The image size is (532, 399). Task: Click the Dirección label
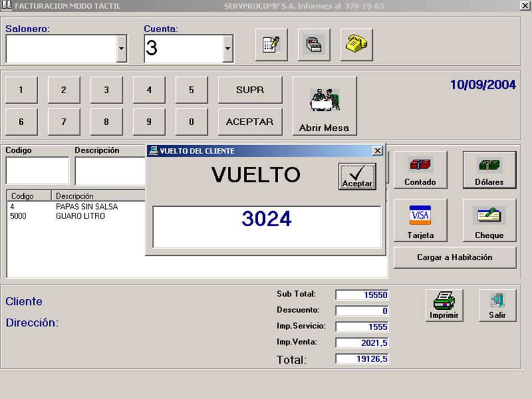(32, 323)
